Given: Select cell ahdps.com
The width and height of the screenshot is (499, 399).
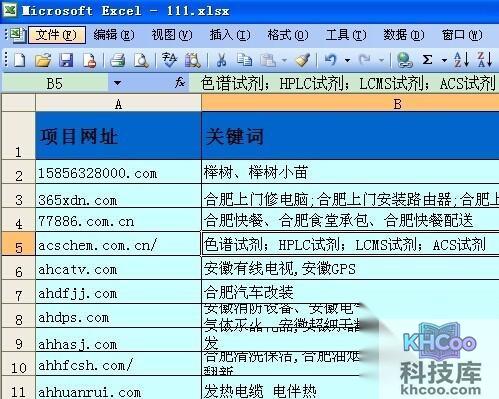Looking at the screenshot, I should (x=118, y=316).
